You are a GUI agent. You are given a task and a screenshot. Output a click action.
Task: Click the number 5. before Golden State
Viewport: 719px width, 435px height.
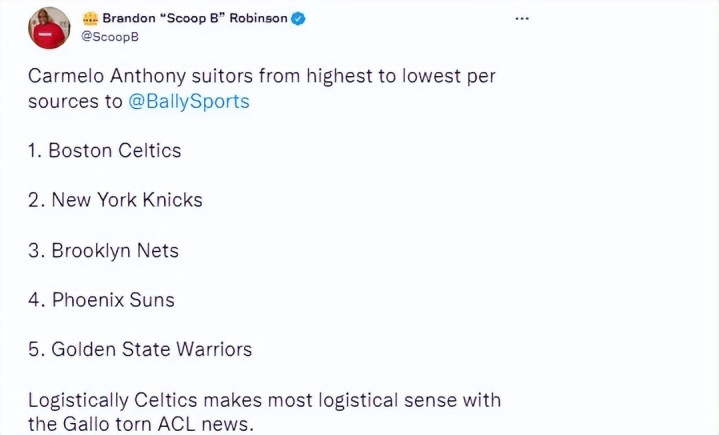coord(36,349)
